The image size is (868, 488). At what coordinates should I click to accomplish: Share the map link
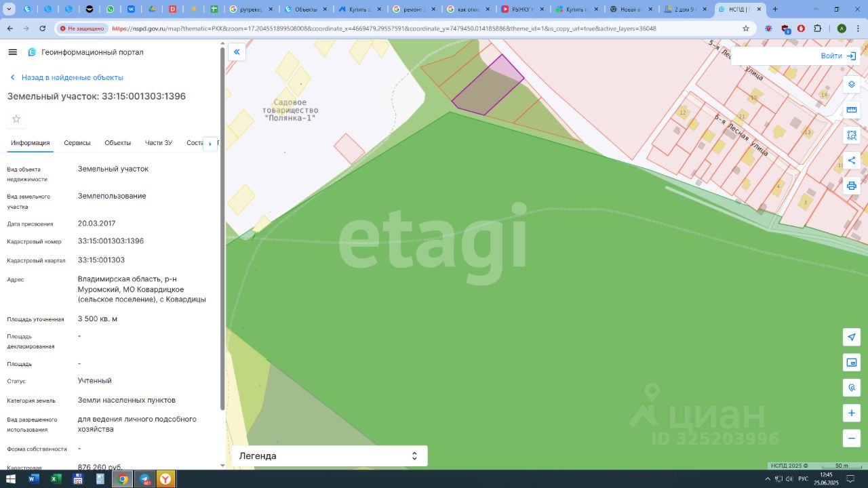852,161
